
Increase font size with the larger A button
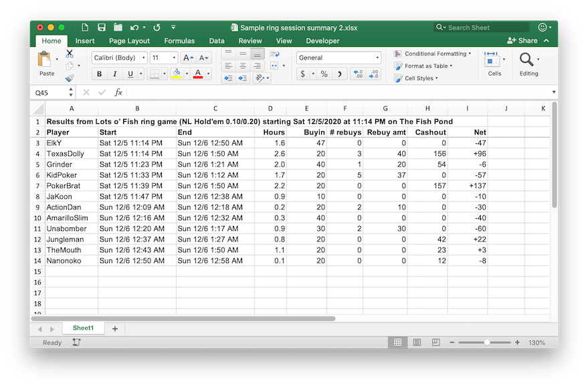point(188,58)
